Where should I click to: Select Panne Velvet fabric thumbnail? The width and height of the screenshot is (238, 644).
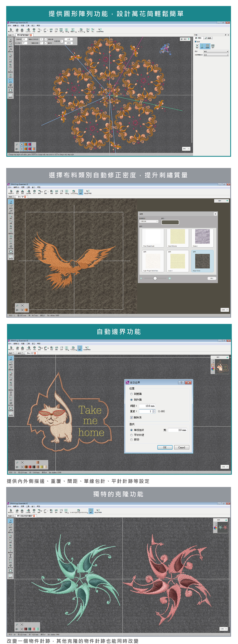point(203,261)
